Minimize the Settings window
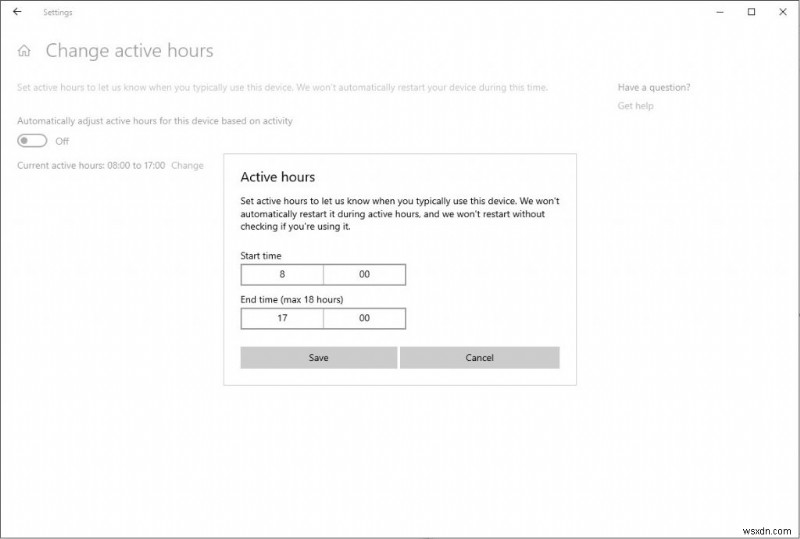The height and width of the screenshot is (539, 800). 720,12
